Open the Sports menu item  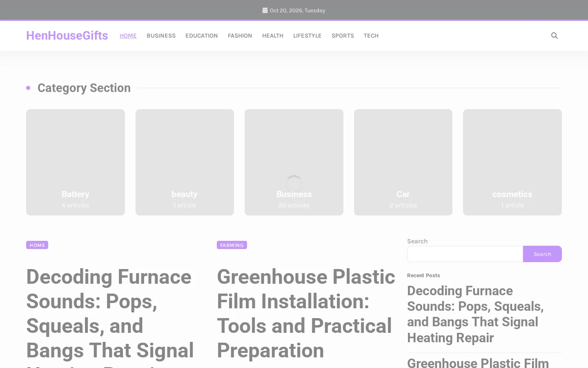343,36
